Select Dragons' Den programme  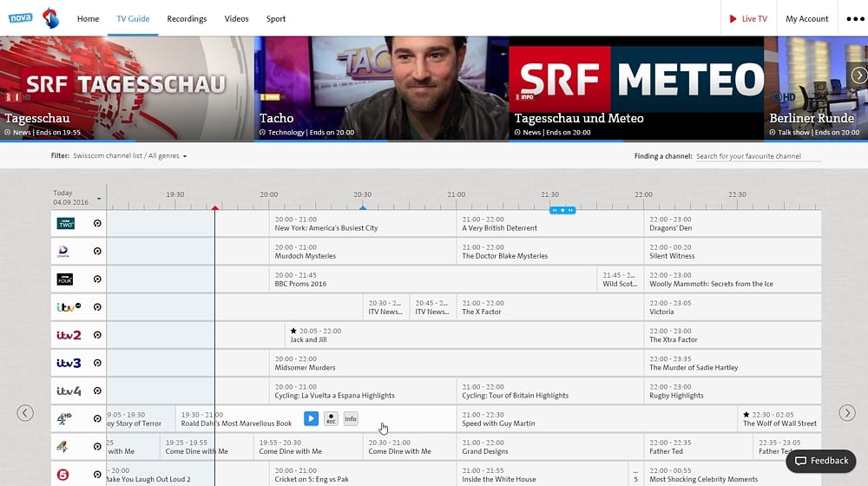tap(733, 223)
